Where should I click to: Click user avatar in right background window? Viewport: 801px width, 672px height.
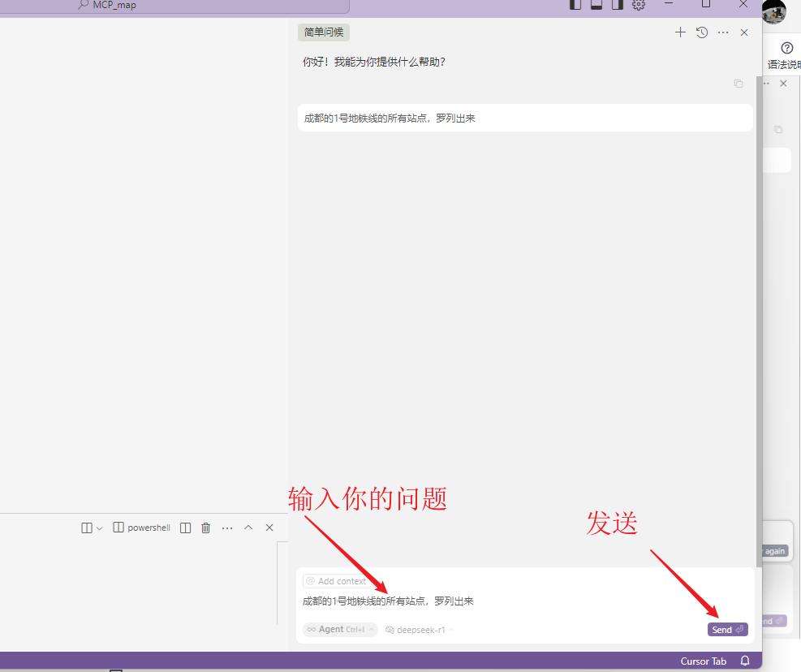[774, 11]
